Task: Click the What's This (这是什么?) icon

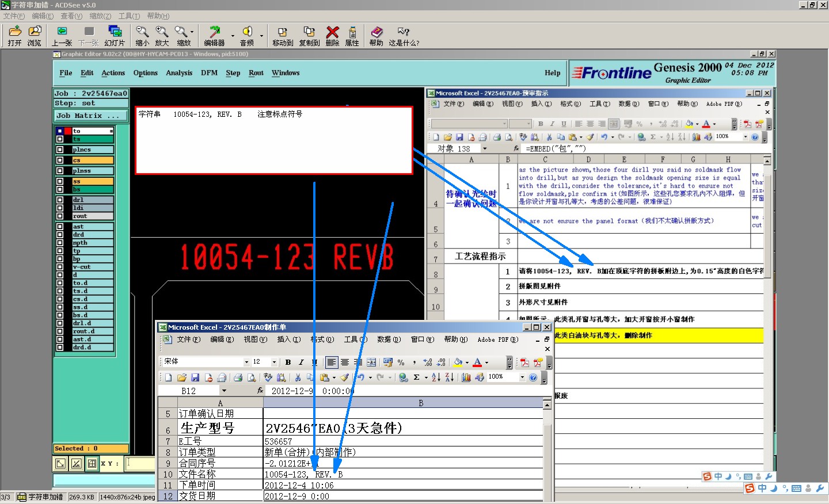Action: click(404, 36)
